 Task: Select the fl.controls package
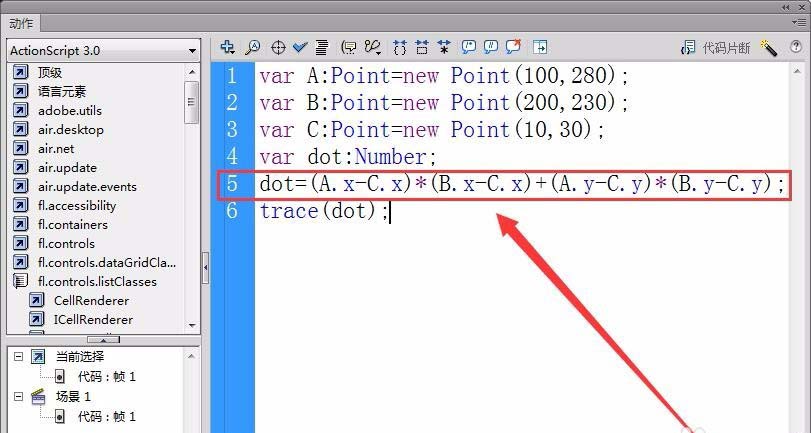pos(66,244)
